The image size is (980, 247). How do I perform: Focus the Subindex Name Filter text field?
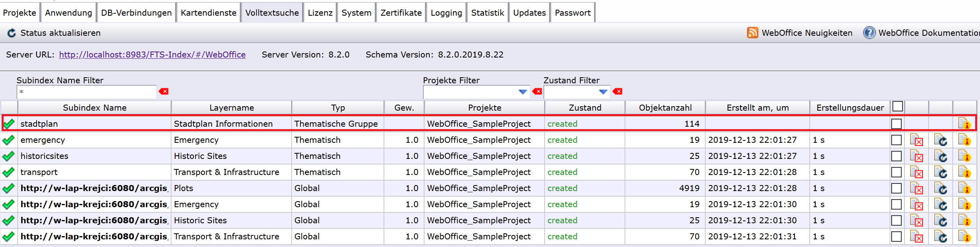coord(86,92)
